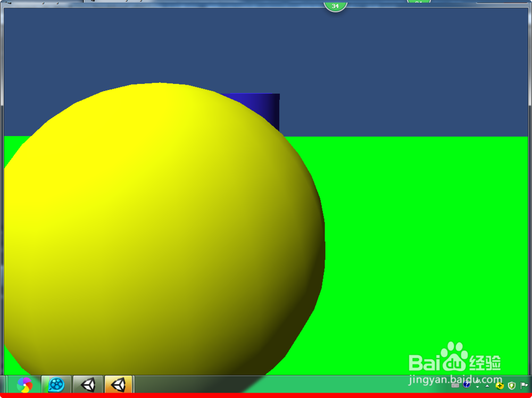Open the blue question mark help icon
The width and height of the screenshot is (532, 398).
[x=467, y=384]
